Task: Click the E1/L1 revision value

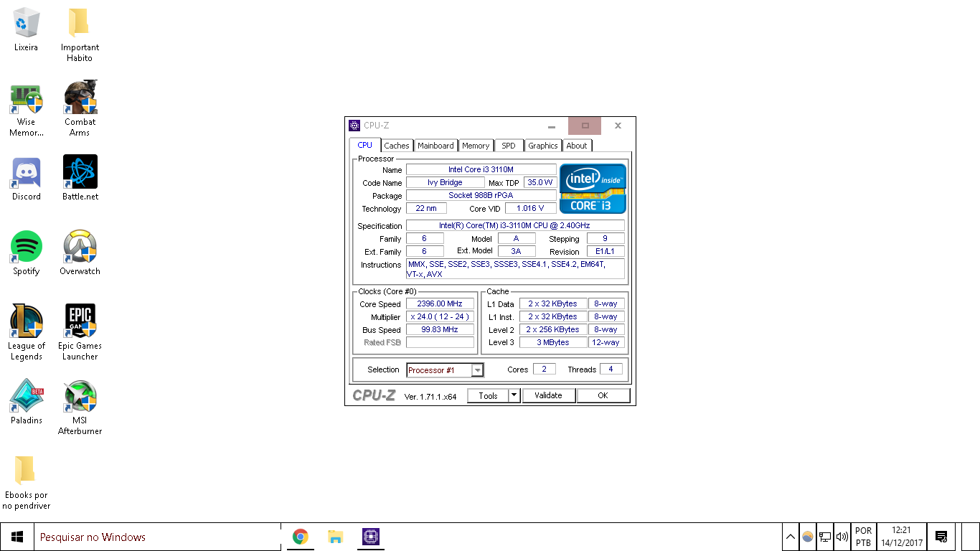Action: point(606,251)
